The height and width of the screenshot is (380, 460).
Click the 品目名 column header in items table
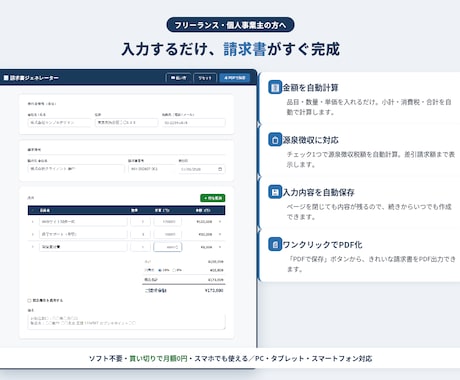click(45, 210)
